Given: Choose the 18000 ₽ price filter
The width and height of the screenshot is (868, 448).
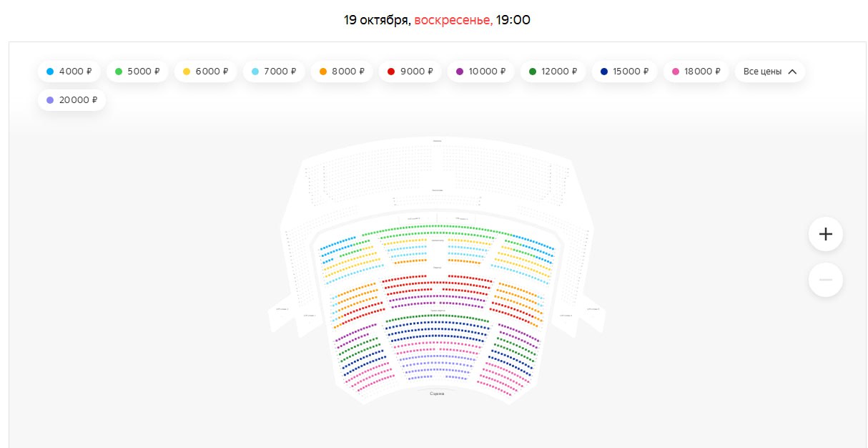Looking at the screenshot, I should [696, 72].
